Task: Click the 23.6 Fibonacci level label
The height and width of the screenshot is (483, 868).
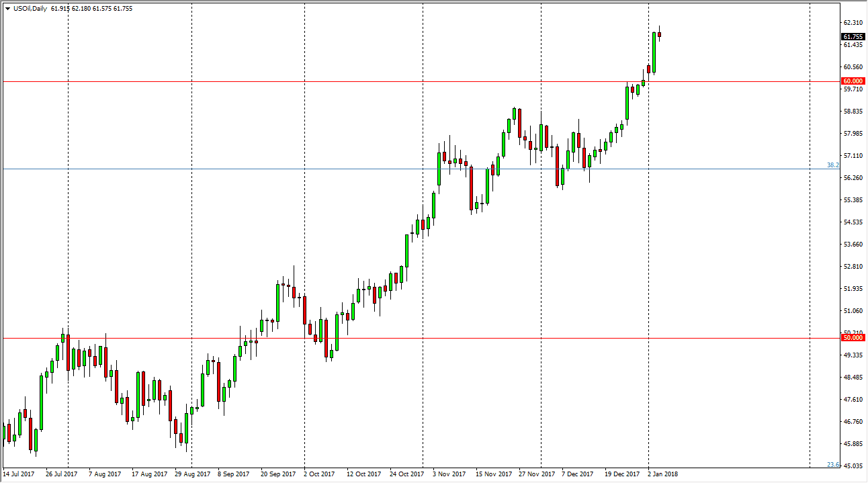Action: coord(831,464)
